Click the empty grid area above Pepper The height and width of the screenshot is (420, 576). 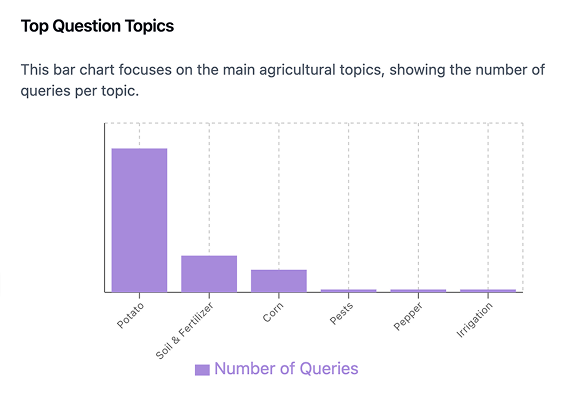pos(418,206)
